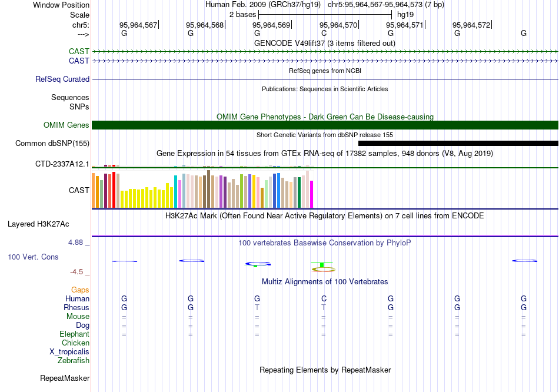
Task: Click the Elephant alignment row label
Action: point(74,334)
